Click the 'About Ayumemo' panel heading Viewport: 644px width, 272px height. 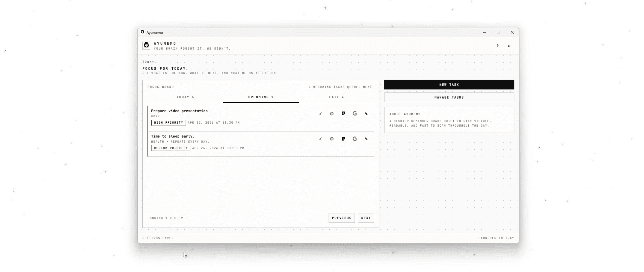pyautogui.click(x=405, y=114)
